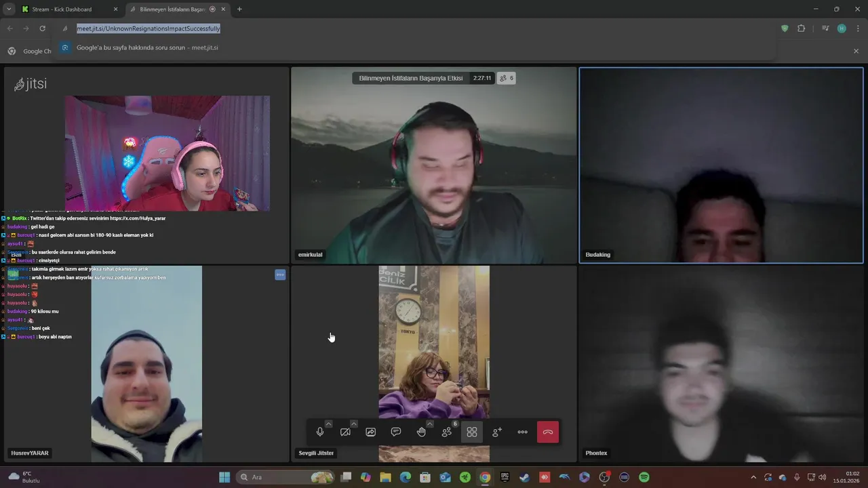Image resolution: width=868 pixels, height=488 pixels.
Task: Mute the microphone in Jitsi toolbar
Action: [x=320, y=432]
